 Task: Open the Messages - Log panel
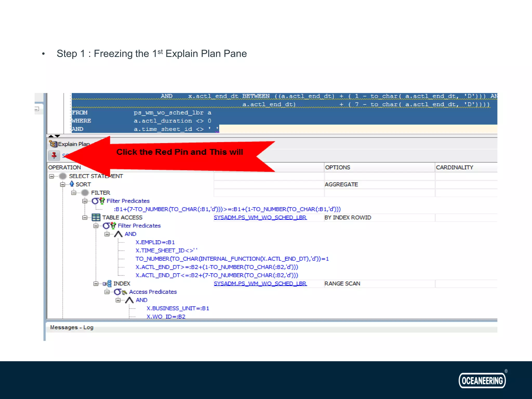pos(72,327)
